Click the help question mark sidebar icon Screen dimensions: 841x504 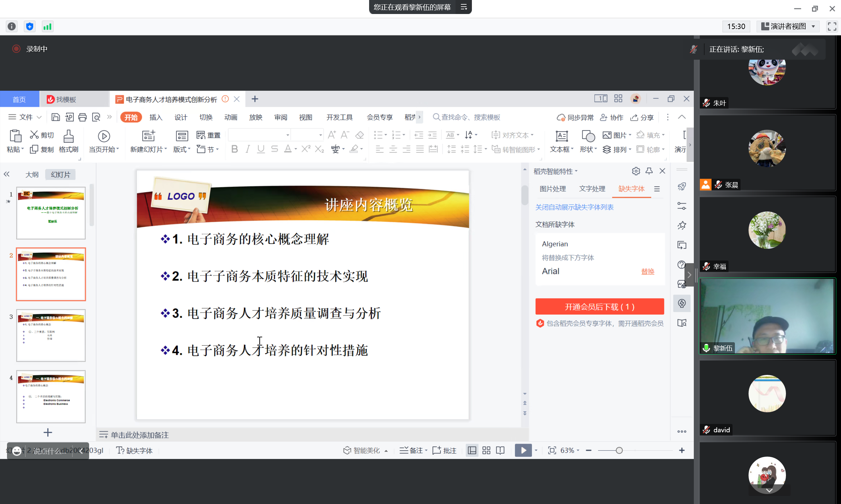point(681,265)
